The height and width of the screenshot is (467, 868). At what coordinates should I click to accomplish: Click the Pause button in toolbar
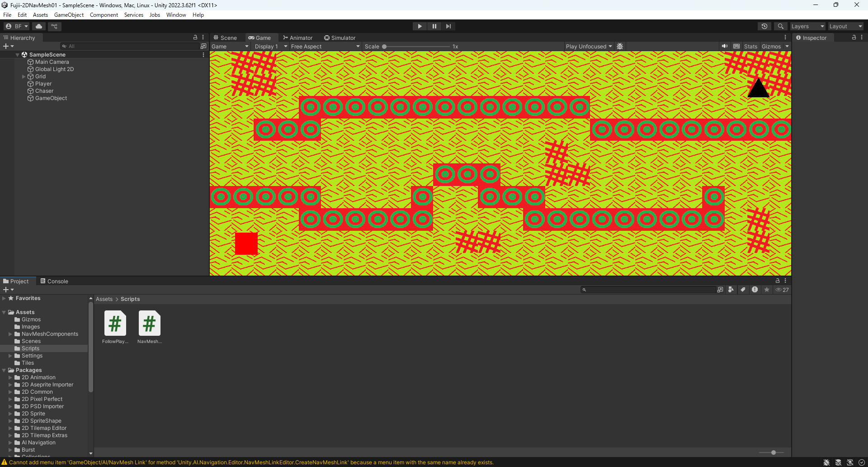coord(434,26)
